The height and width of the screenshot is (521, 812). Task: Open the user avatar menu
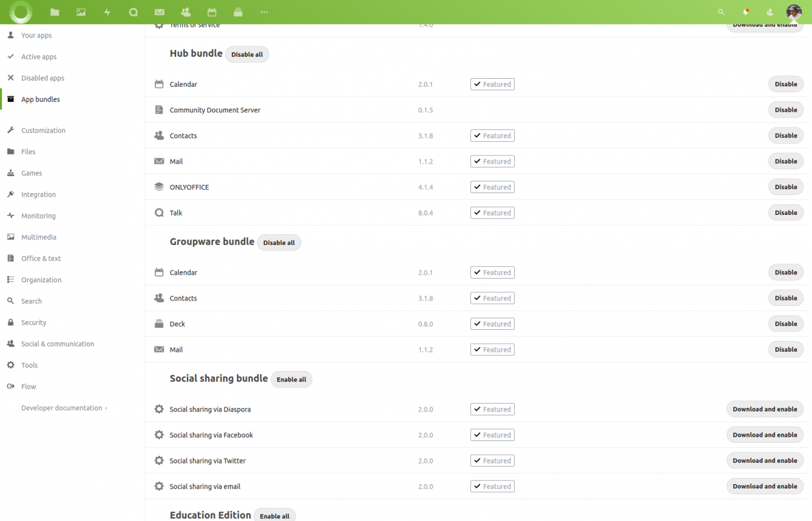(794, 12)
